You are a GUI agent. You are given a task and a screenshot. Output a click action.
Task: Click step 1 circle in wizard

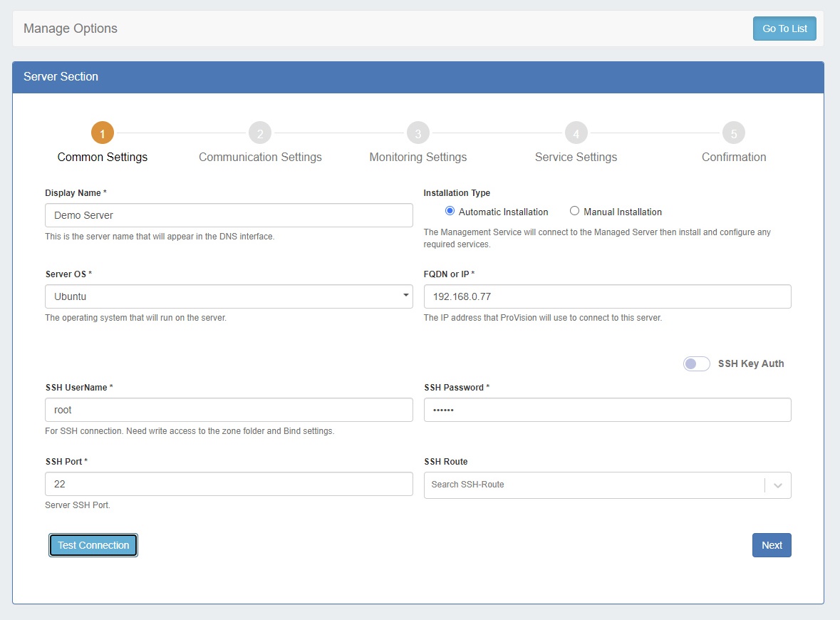102,133
